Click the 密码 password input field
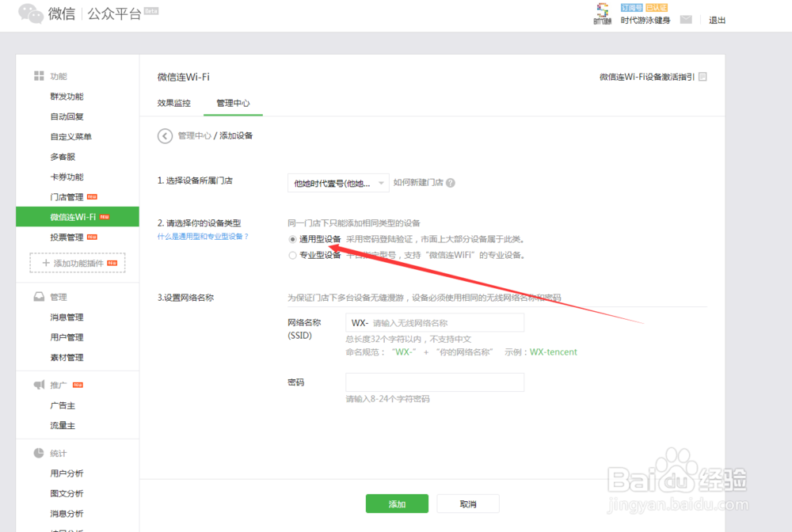Image resolution: width=792 pixels, height=532 pixels. click(435, 382)
